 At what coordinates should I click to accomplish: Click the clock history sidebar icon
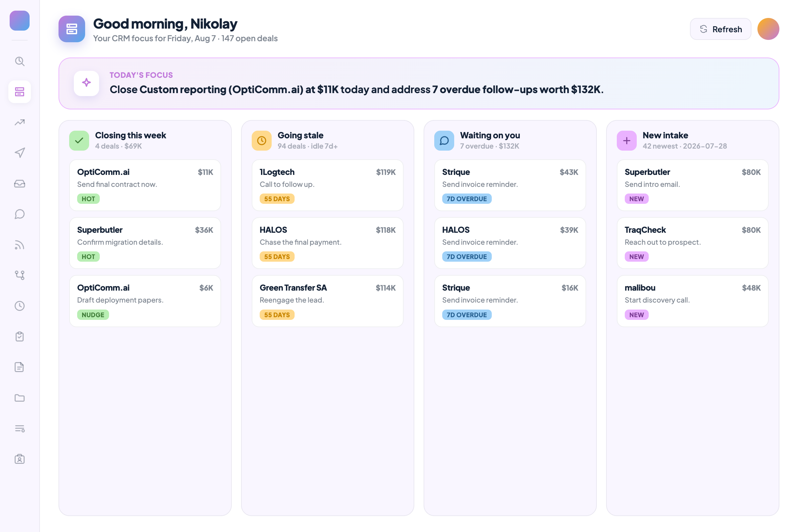pyautogui.click(x=20, y=306)
